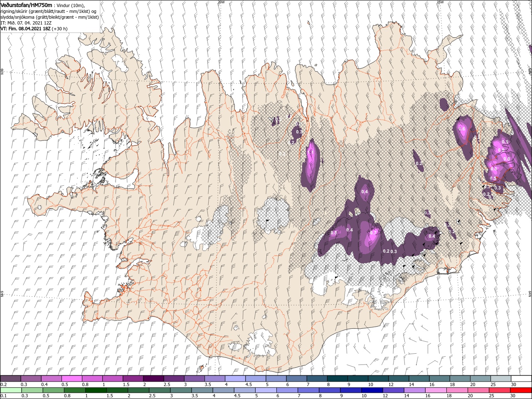Click the 'VT: Fim. 08.04.2021 18Z' valid time

[x=25, y=29]
